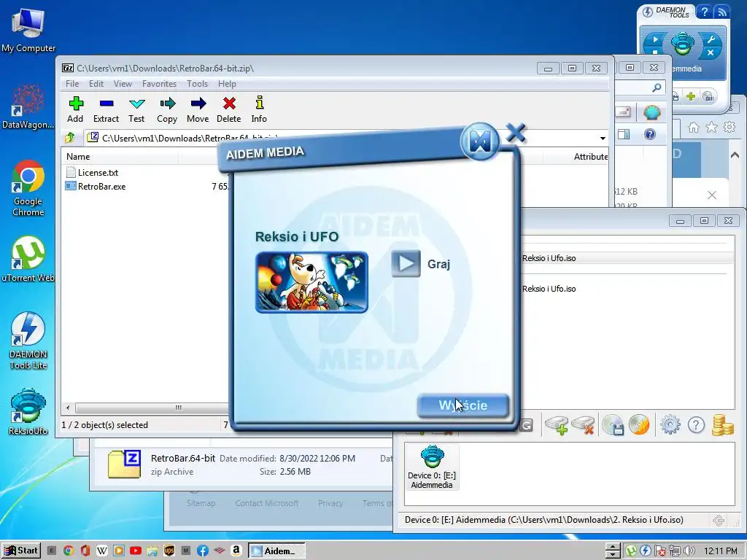Click the gold coins icon in DAEMON Tools
747x560 pixels.
click(x=722, y=425)
